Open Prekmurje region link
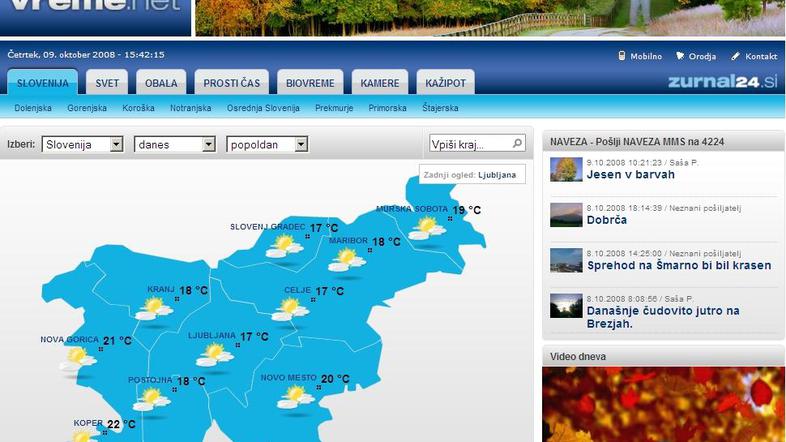786x442 pixels. pos(334,108)
